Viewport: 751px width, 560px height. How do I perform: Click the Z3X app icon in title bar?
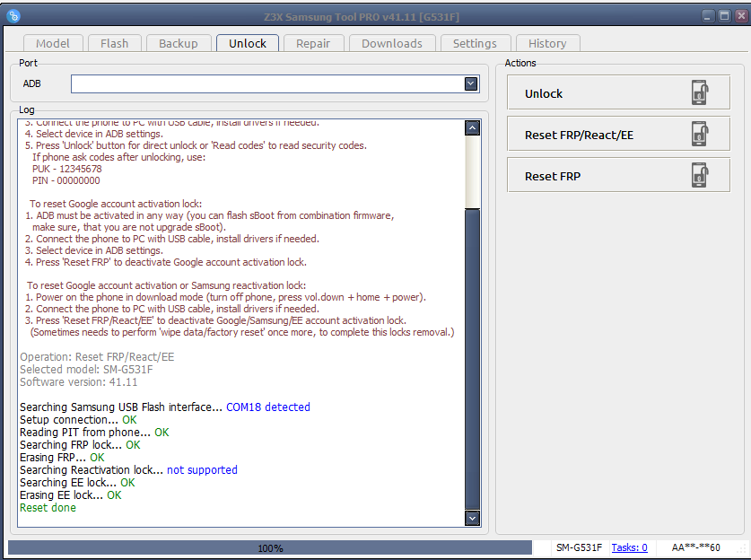click(13, 16)
